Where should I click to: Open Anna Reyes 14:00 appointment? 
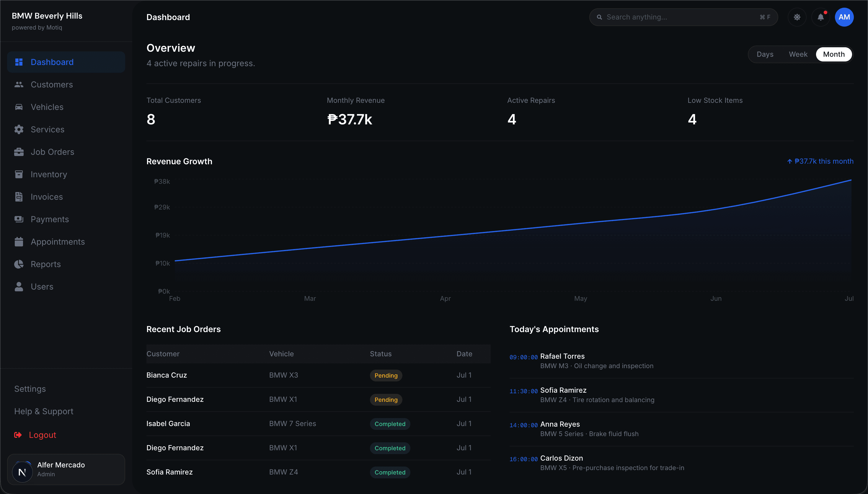(681, 429)
